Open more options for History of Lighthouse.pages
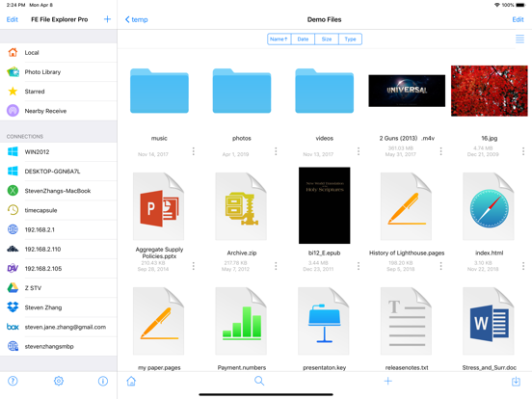The width and height of the screenshot is (532, 399). [441, 266]
